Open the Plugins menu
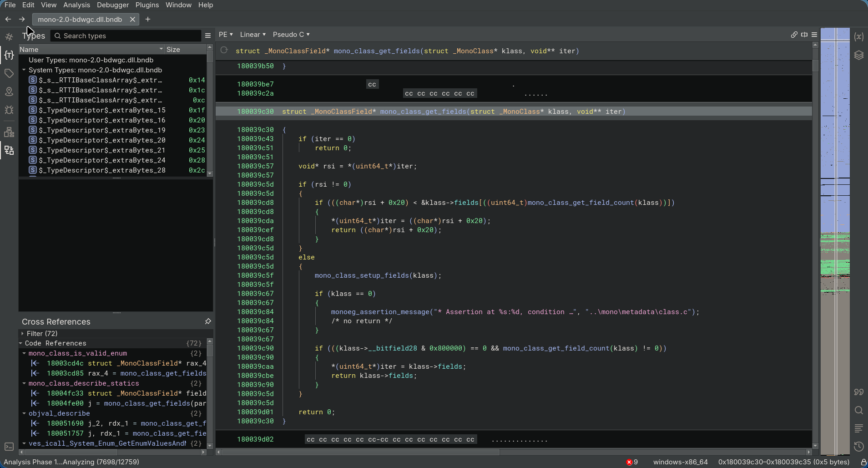This screenshot has height=468, width=868. 147,5
